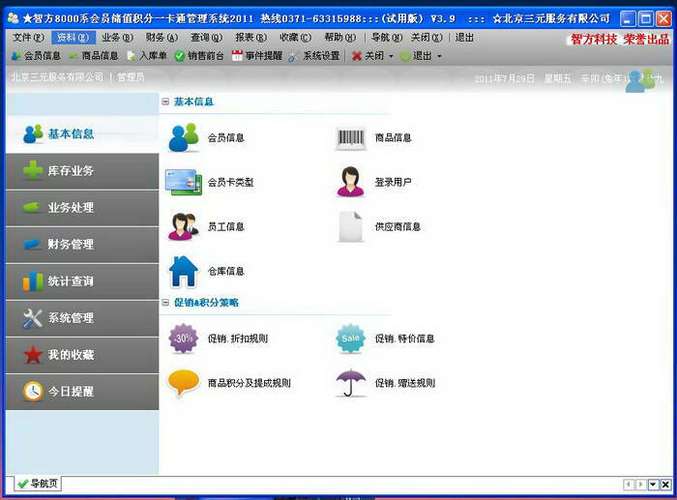Open the 查询 menu

tap(206, 38)
